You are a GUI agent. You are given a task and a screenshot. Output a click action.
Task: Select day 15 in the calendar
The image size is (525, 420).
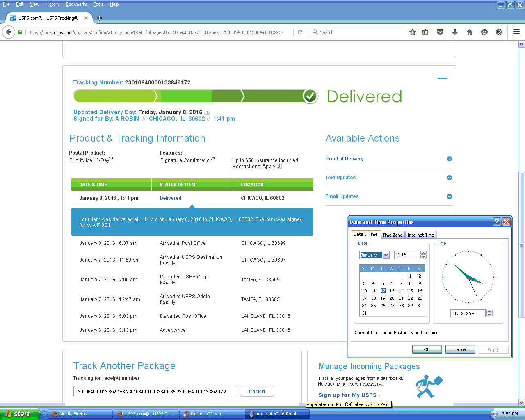tap(410, 291)
